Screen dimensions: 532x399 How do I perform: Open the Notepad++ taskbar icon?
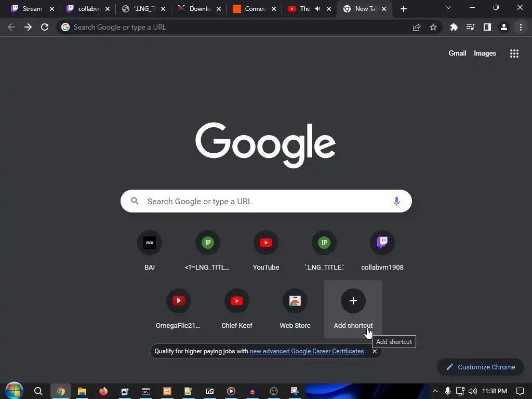pyautogui.click(x=188, y=391)
